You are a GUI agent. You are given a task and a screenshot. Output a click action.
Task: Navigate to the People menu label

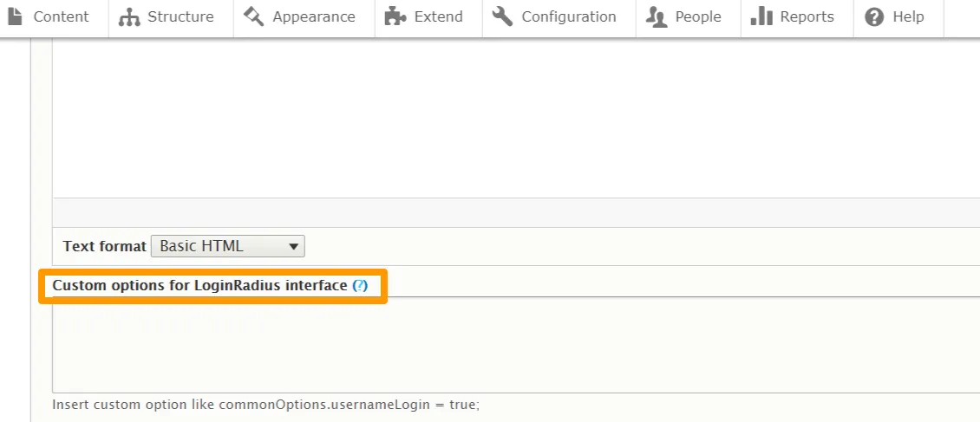(698, 16)
